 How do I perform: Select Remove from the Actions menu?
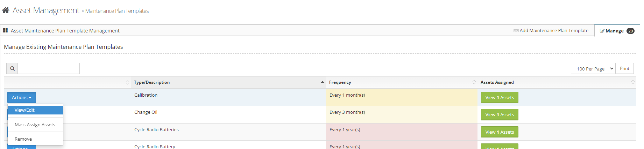coord(23,139)
